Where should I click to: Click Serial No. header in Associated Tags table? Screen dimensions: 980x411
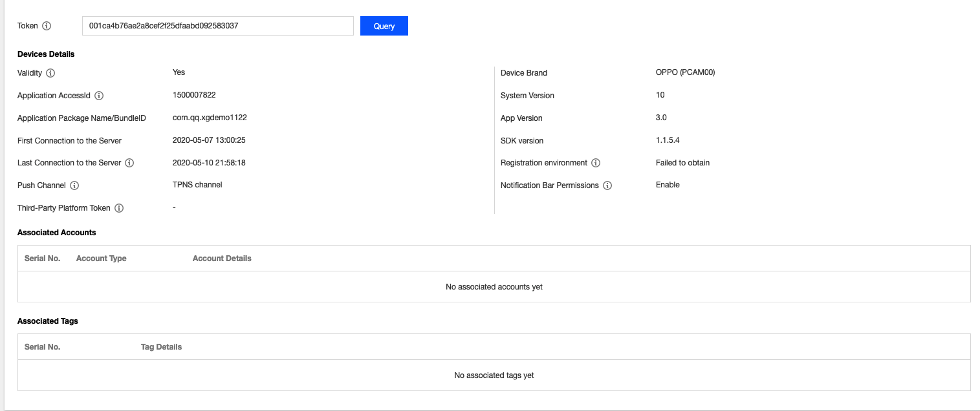click(x=43, y=347)
